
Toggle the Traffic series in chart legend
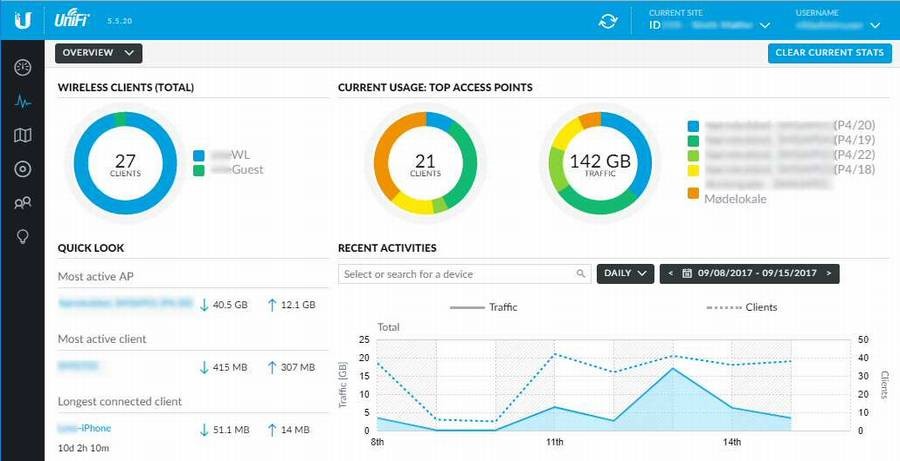coord(484,307)
